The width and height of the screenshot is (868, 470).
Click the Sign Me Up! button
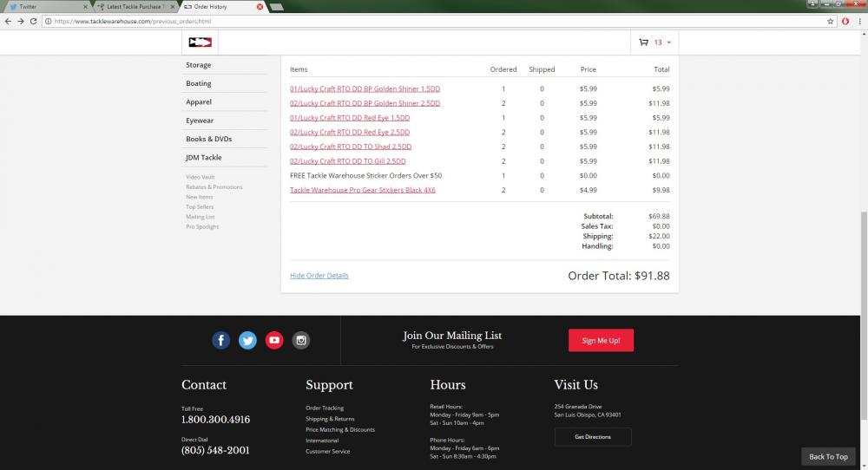(601, 340)
